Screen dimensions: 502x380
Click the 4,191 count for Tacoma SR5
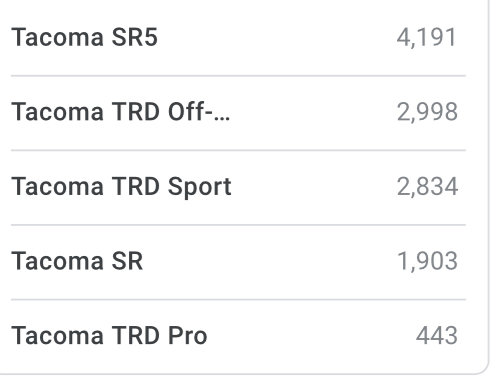click(x=426, y=37)
